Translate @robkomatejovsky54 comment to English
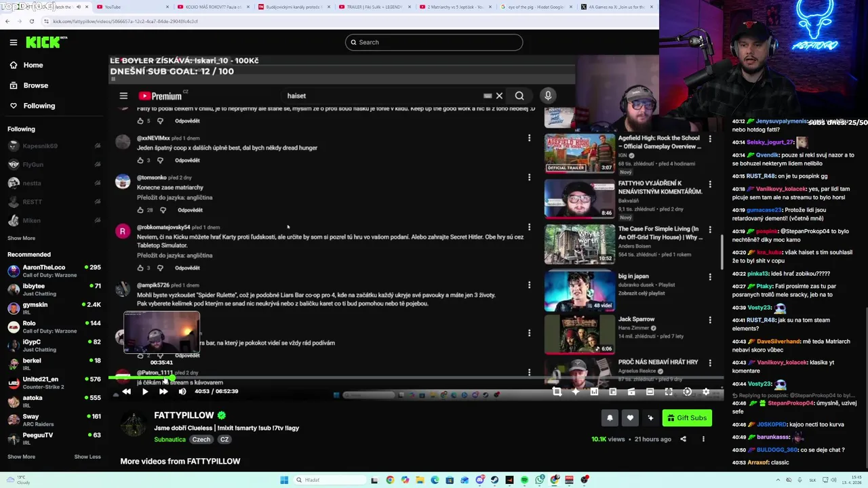868x488 pixels. pyautogui.click(x=174, y=256)
